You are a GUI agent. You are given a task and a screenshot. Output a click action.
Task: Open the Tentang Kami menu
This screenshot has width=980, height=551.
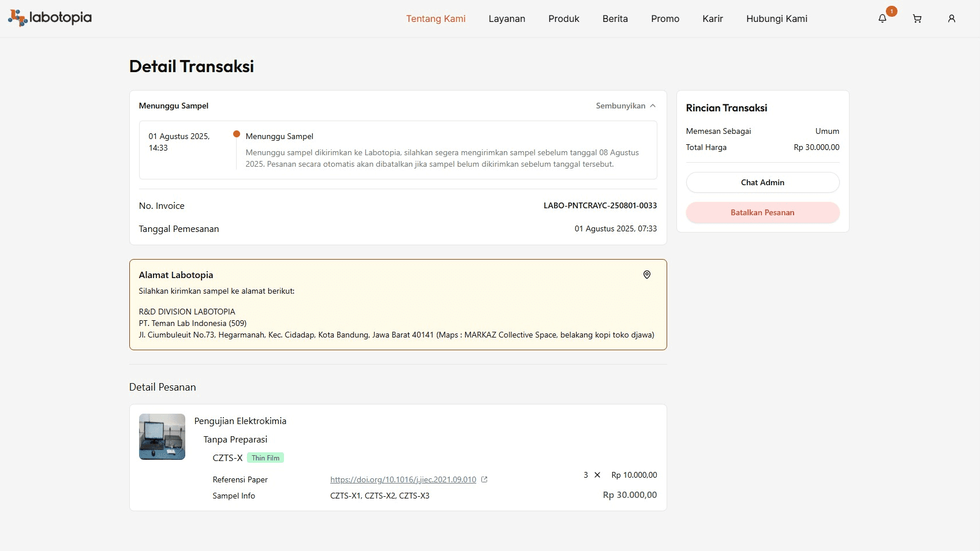pyautogui.click(x=435, y=18)
